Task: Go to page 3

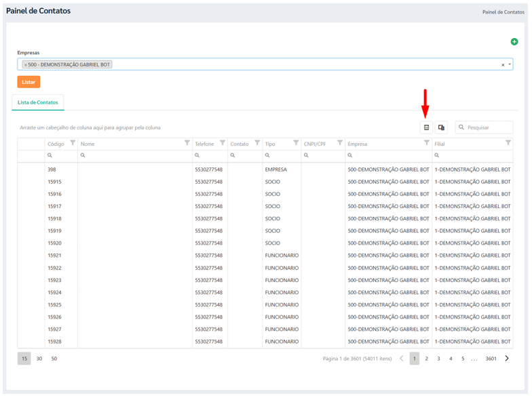Action: 438,359
